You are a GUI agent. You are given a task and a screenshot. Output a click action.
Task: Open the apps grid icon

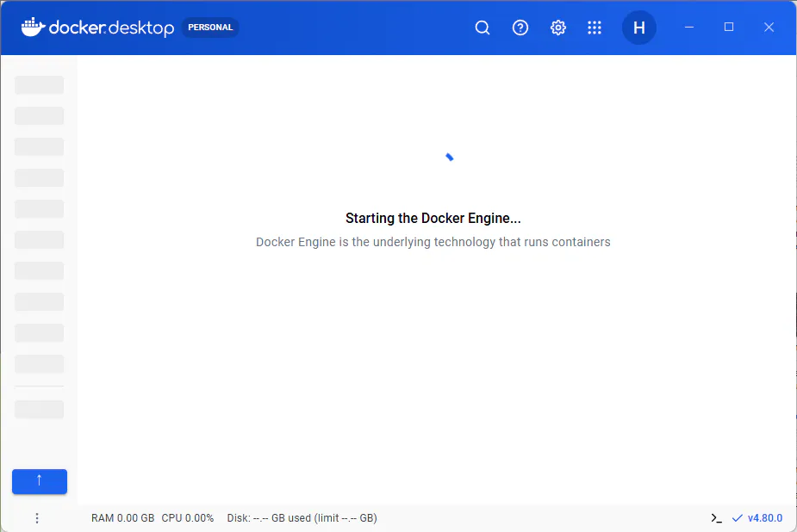click(x=595, y=28)
